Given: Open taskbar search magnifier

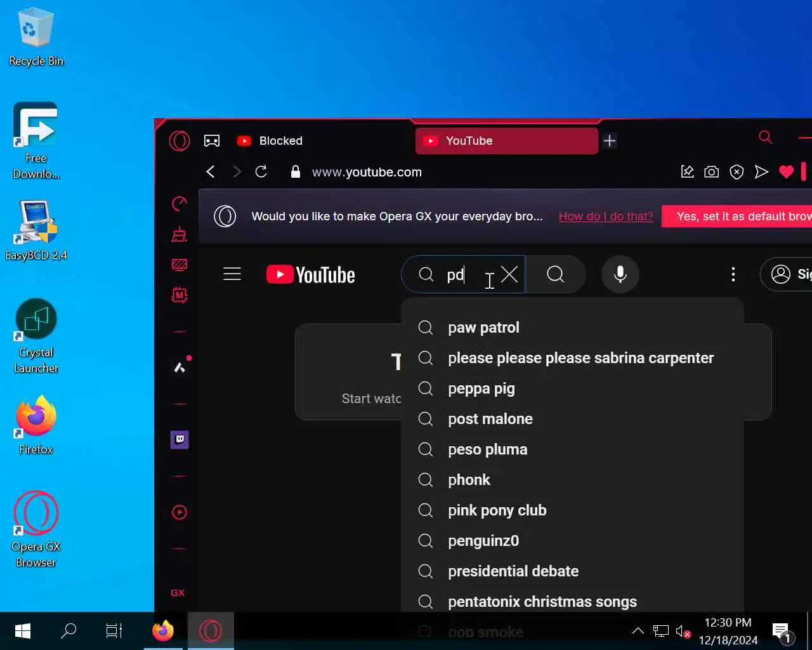Looking at the screenshot, I should 69,631.
